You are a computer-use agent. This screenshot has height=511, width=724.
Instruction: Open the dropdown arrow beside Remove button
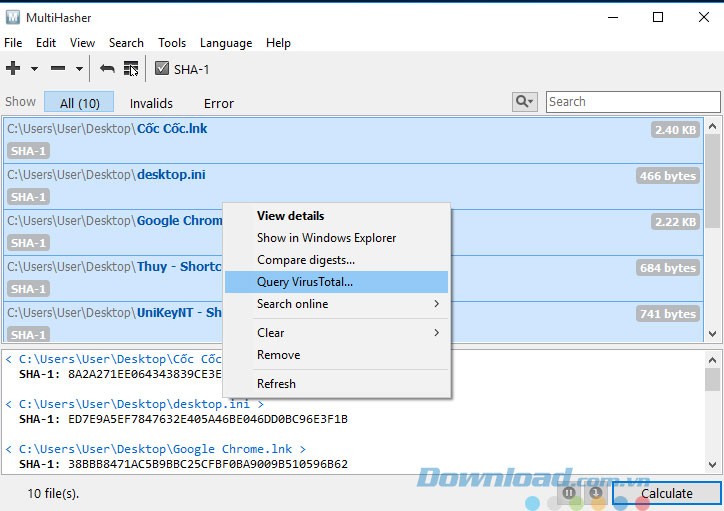point(79,69)
